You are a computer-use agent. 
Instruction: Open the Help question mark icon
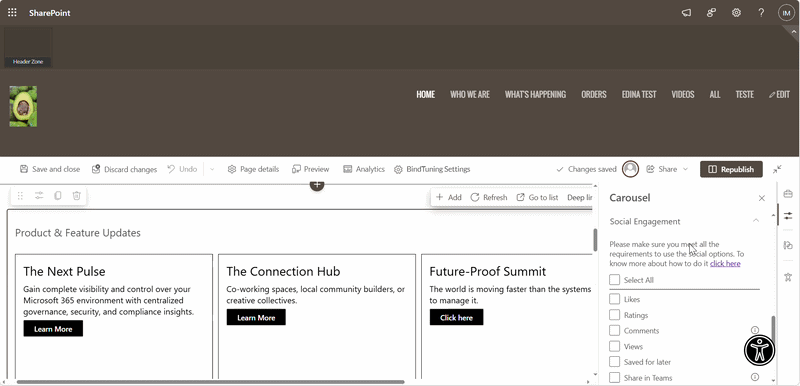click(x=761, y=13)
